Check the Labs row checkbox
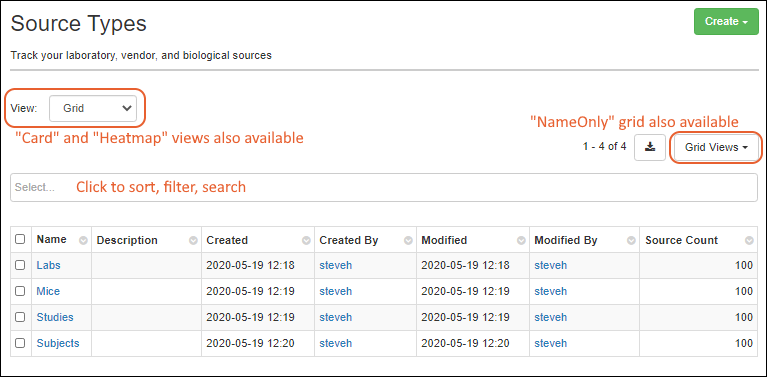767x377 pixels. click(x=20, y=265)
